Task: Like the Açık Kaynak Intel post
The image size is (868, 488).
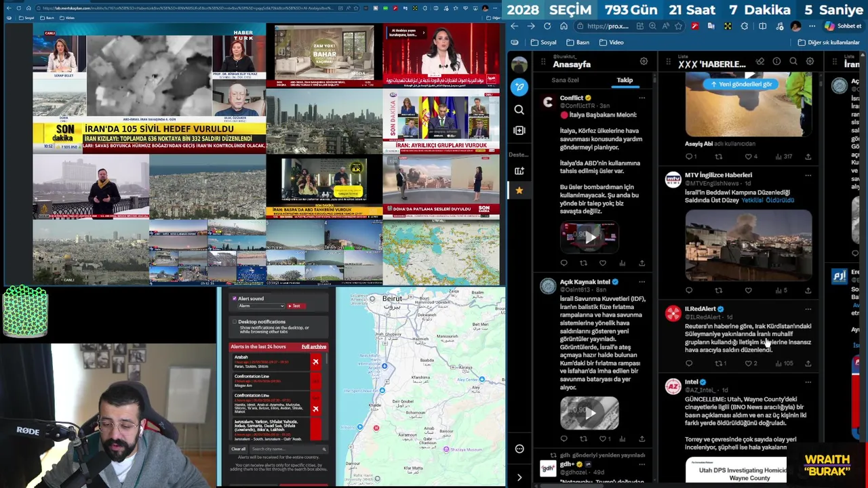Action: pyautogui.click(x=603, y=439)
